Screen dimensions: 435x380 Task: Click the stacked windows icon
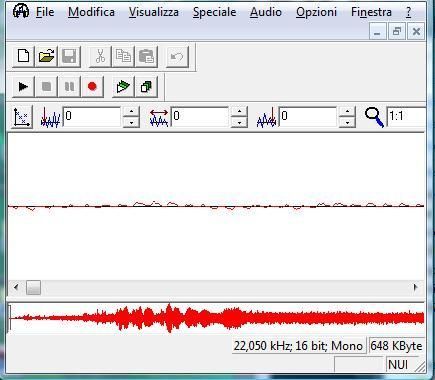point(146,87)
